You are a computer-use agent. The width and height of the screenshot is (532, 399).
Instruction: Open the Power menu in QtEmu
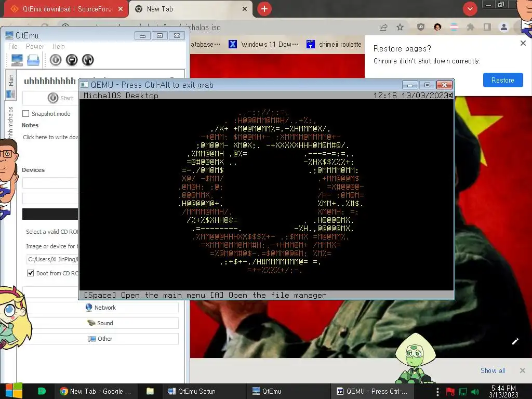[35, 46]
